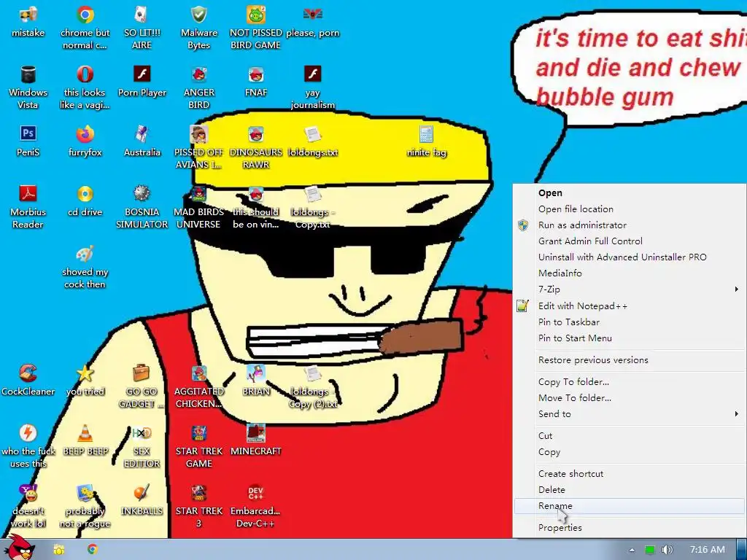Select the 'loldongs.txt' text file
Screen dimensions: 747x560
(x=312, y=141)
